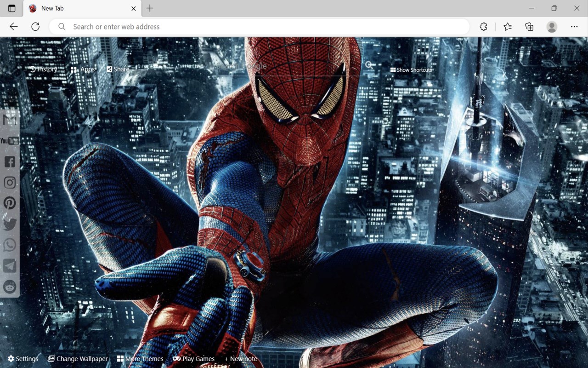Open the Favorites star icon
The height and width of the screenshot is (368, 588).
point(507,27)
